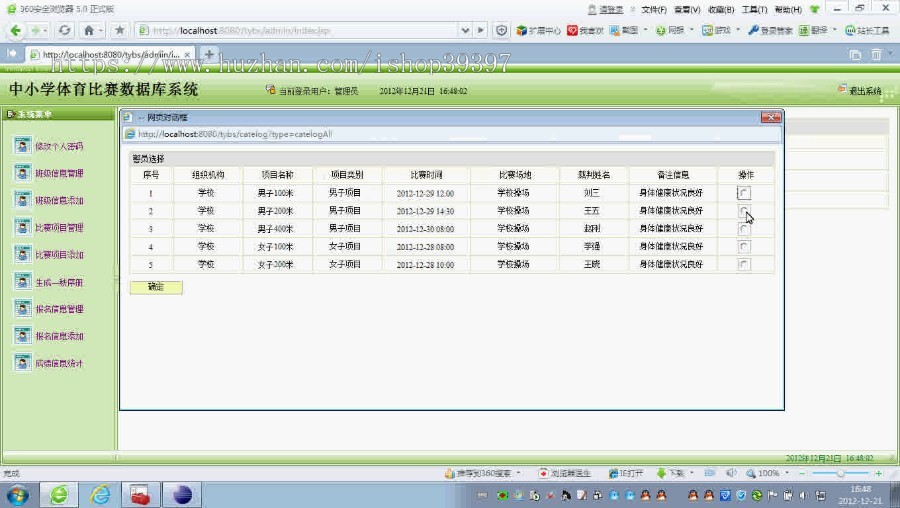Open the Windows Start button
The width and height of the screenshot is (900, 508).
tap(18, 495)
